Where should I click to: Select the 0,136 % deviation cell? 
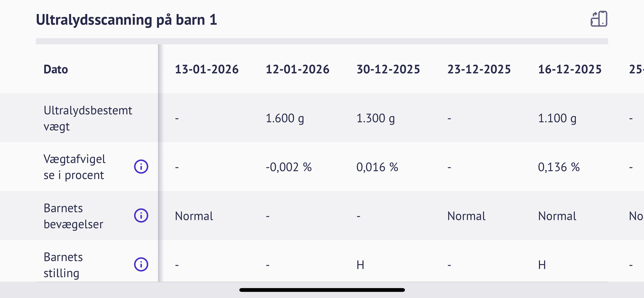point(559,167)
